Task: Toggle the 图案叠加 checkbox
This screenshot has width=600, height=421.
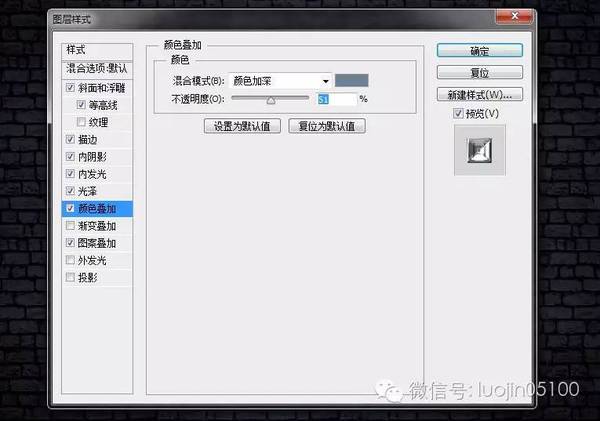Action: click(x=70, y=243)
